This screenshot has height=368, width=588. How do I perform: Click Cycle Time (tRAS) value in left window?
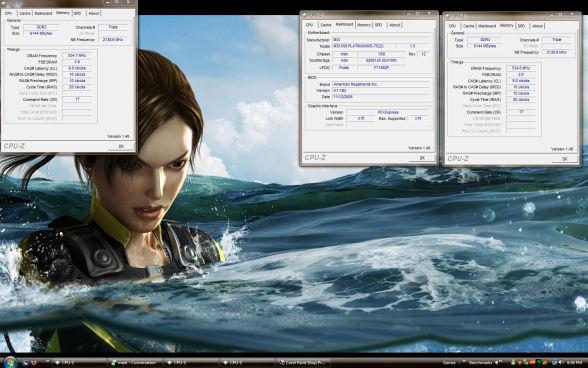tap(77, 87)
